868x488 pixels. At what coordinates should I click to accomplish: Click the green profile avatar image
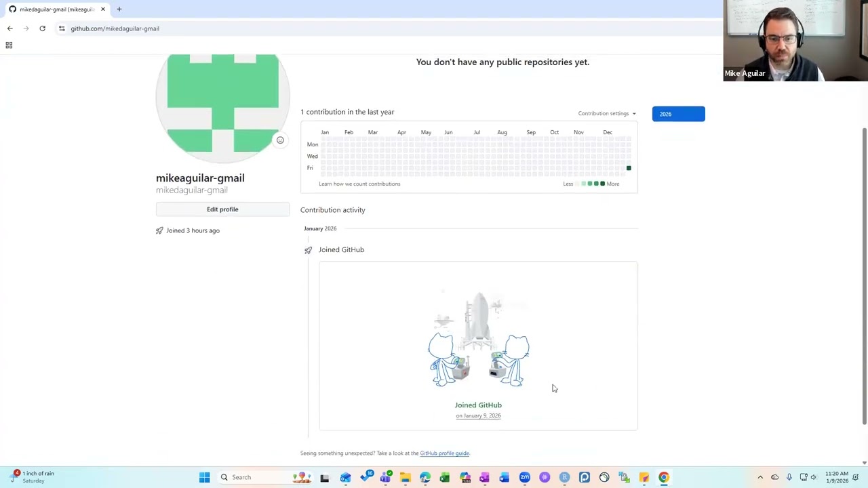pos(222,107)
